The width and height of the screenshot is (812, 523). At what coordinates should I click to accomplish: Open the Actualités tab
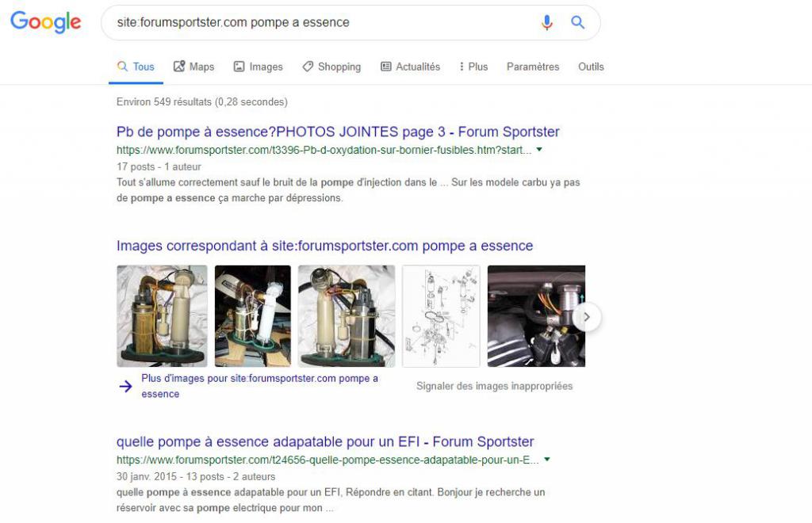(x=410, y=67)
